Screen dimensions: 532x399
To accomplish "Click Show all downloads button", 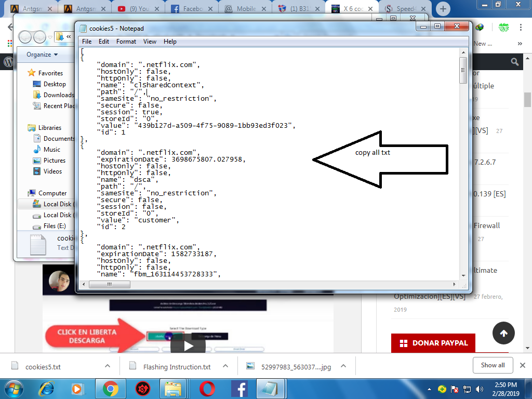I will tap(493, 365).
